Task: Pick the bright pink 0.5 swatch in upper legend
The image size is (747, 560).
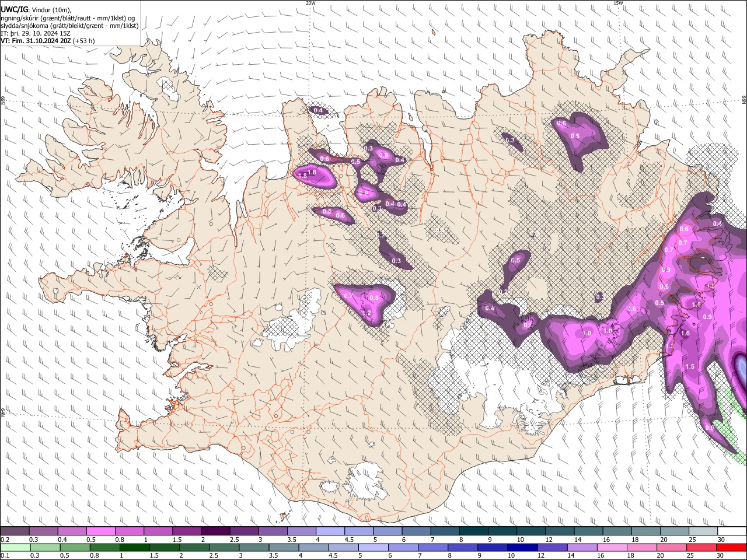Action: tap(100, 531)
